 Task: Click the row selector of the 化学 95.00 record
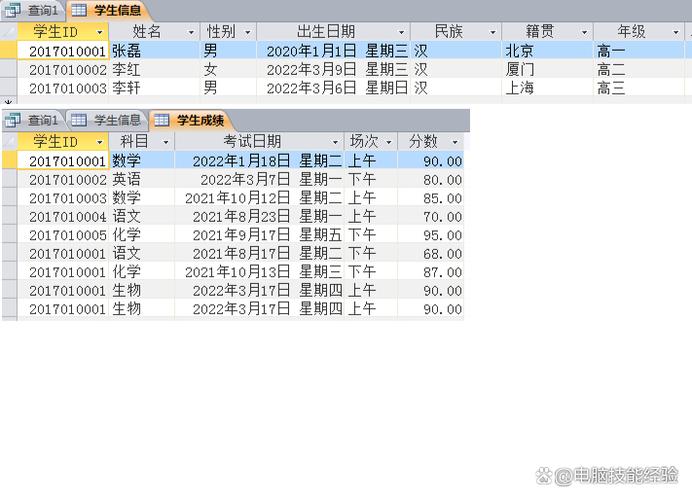[10, 235]
